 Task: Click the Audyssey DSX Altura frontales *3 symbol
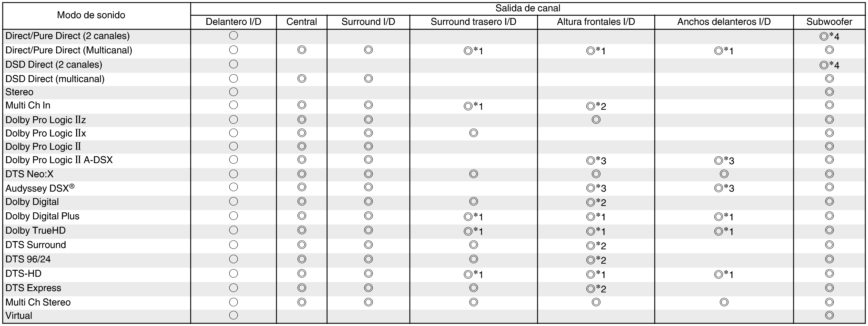point(596,188)
